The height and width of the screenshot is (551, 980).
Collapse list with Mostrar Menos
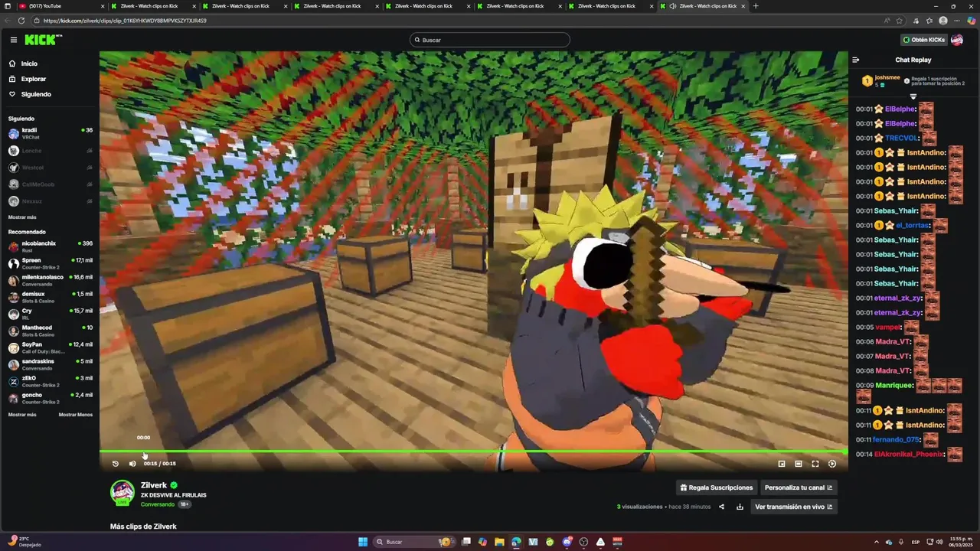[76, 415]
